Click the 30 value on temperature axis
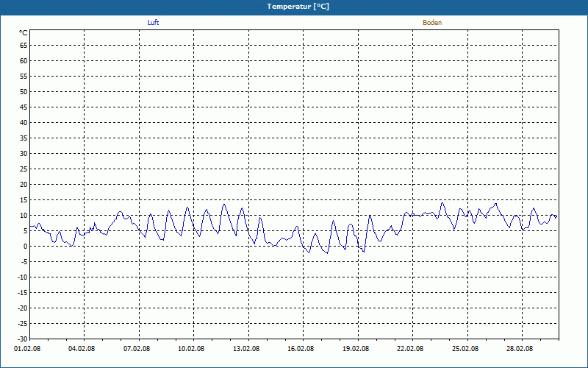Viewport: 588px width, 368px height. click(24, 154)
